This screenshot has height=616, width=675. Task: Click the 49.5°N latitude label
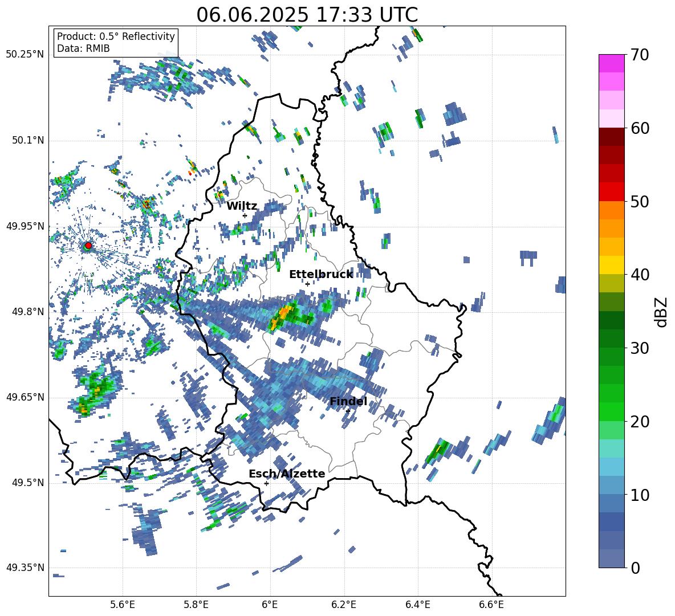pos(27,483)
